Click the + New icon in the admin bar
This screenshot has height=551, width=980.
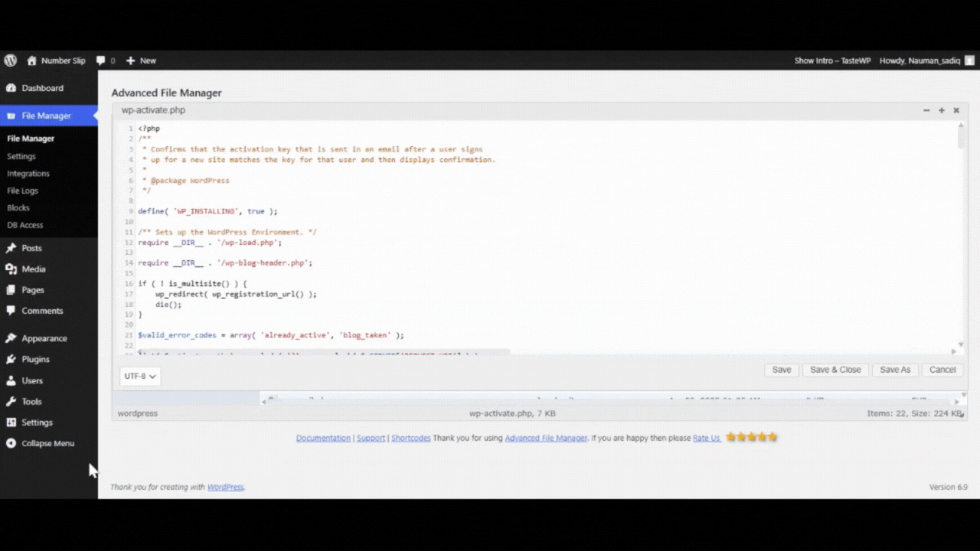tap(133, 60)
